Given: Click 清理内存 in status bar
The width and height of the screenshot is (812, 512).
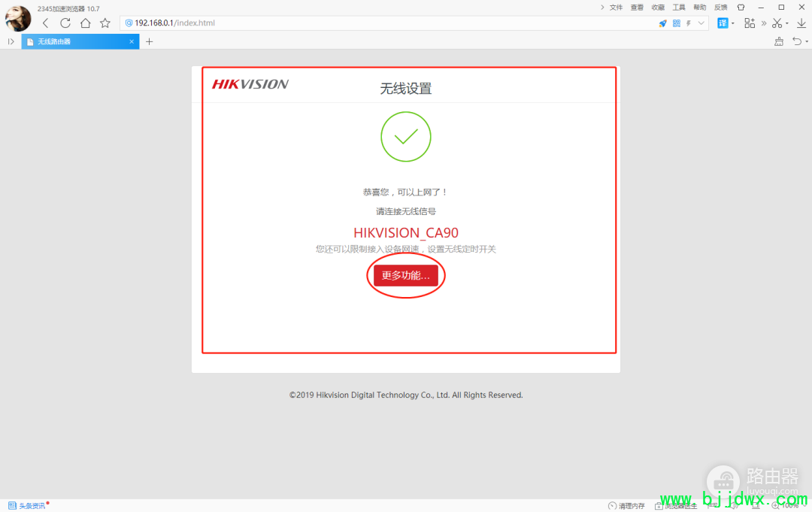Looking at the screenshot, I should 626,506.
